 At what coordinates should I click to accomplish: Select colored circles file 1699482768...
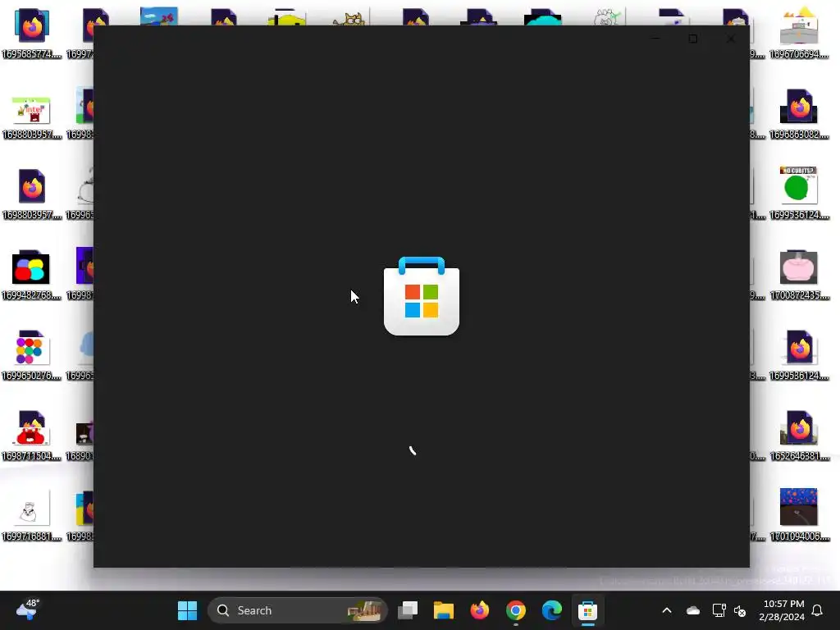tap(32, 274)
